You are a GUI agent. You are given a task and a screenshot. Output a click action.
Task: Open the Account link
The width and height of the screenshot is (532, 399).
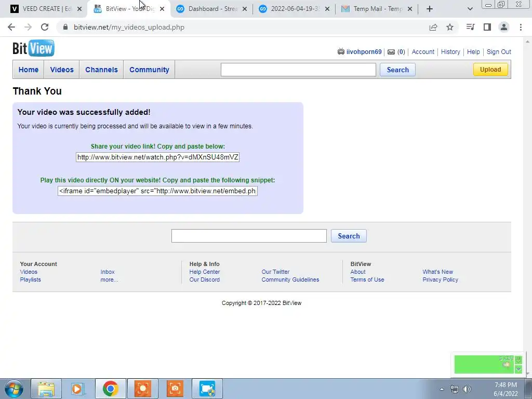point(423,52)
